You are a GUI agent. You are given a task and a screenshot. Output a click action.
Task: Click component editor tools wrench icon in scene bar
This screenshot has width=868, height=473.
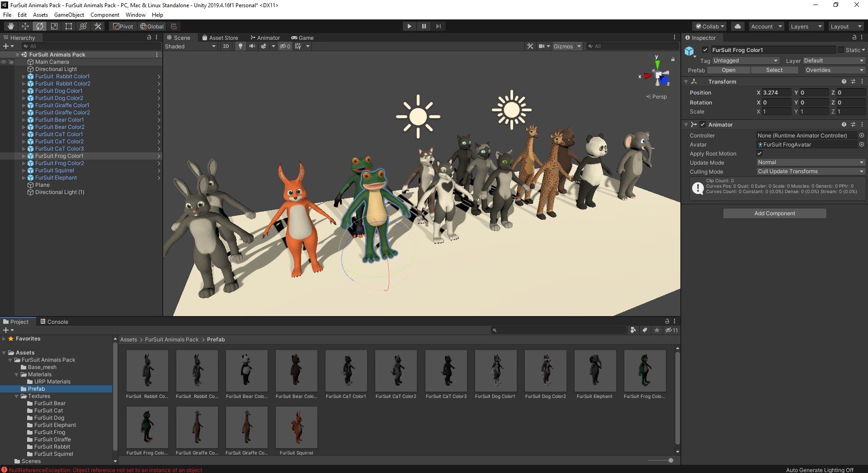[530, 46]
